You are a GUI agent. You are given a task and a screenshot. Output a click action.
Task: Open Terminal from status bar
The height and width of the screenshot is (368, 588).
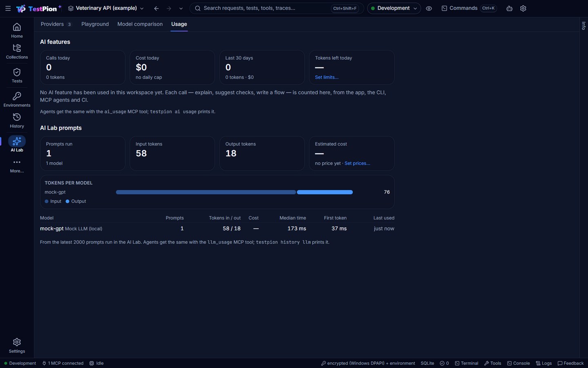(x=466, y=363)
